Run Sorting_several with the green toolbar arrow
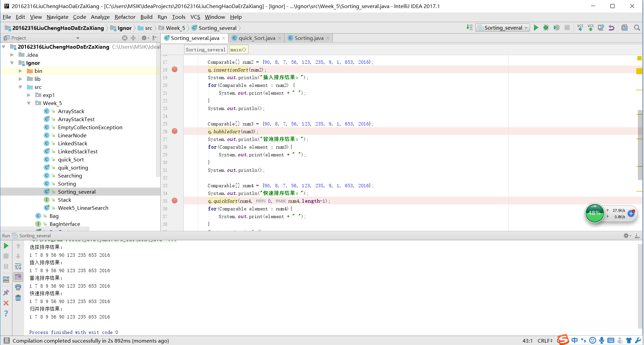Viewport: 644px width, 345px height. [x=536, y=28]
